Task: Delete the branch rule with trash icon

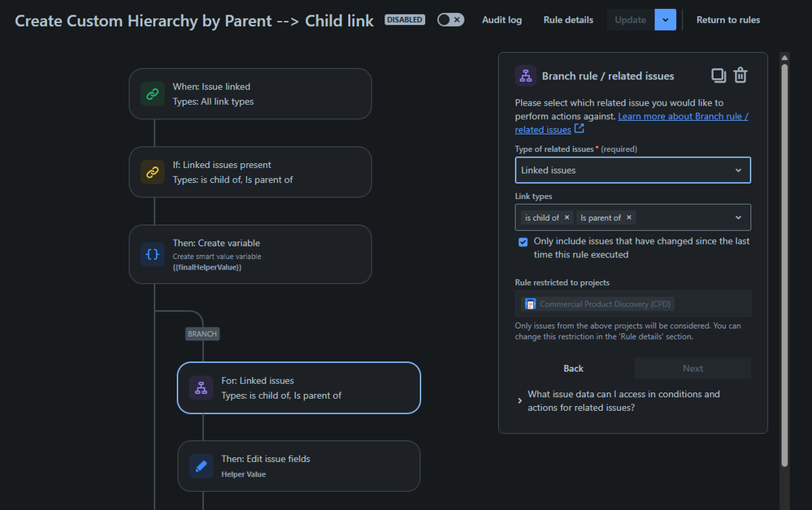Action: [x=740, y=76]
